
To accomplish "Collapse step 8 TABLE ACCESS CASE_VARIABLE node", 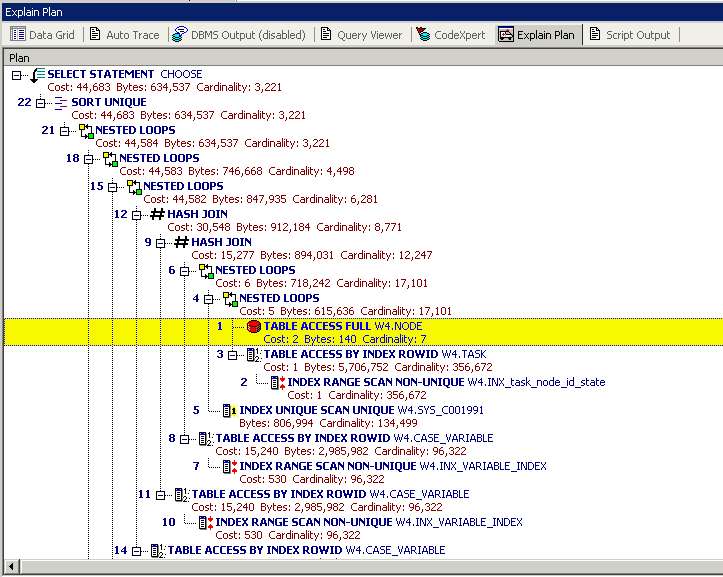I will [x=185, y=438].
